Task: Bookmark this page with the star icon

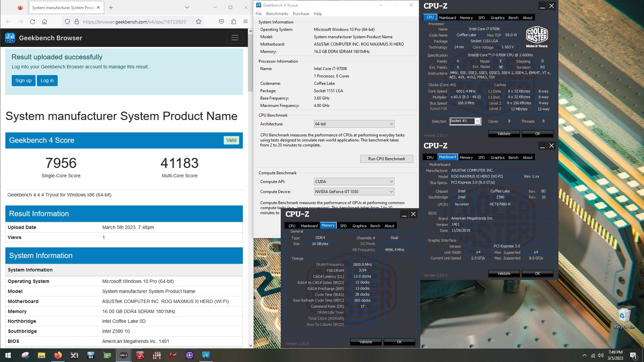Action: pyautogui.click(x=199, y=22)
